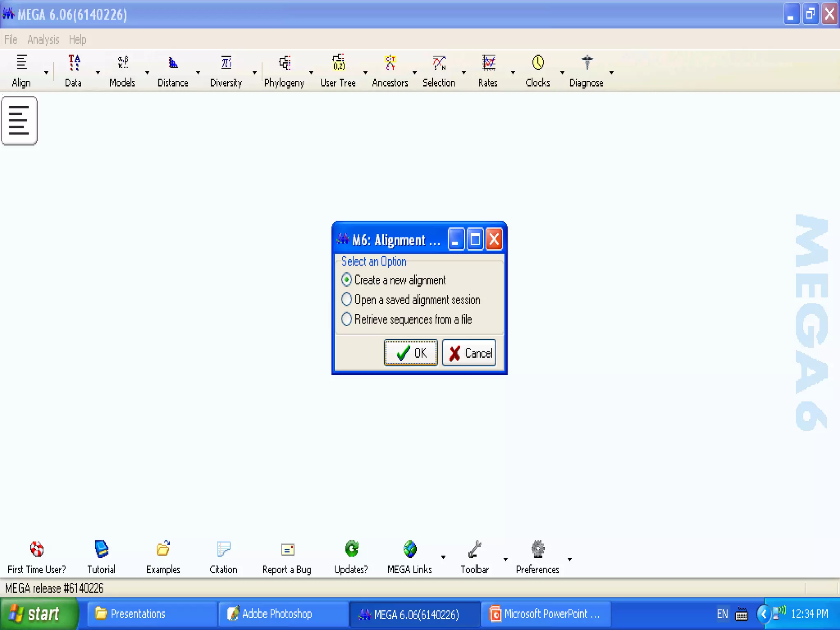Click the large alignment explorer icon
This screenshot has width=840, height=630.
[19, 121]
